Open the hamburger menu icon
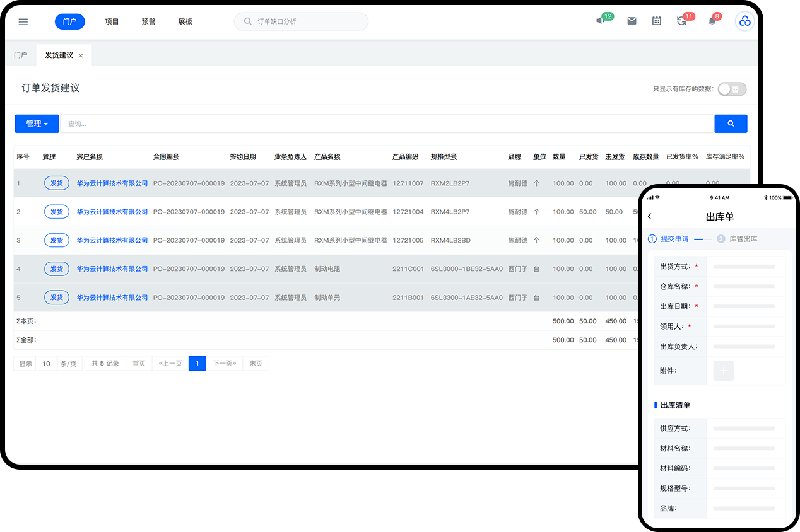800x532 pixels. [x=23, y=21]
